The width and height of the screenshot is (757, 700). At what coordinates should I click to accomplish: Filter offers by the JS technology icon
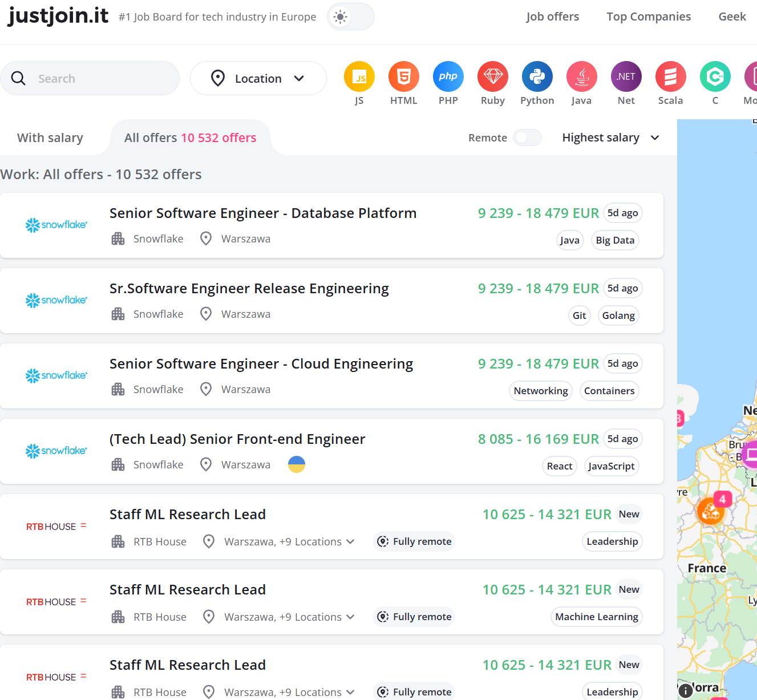click(359, 76)
